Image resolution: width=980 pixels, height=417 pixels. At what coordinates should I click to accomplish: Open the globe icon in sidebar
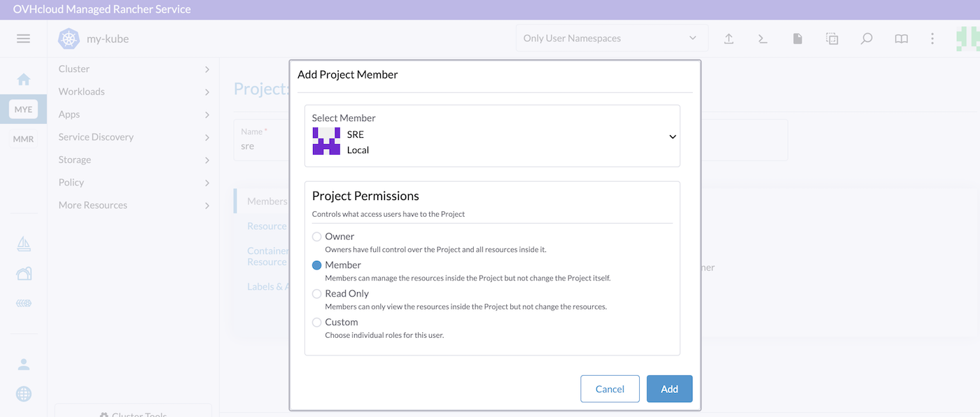point(23,394)
